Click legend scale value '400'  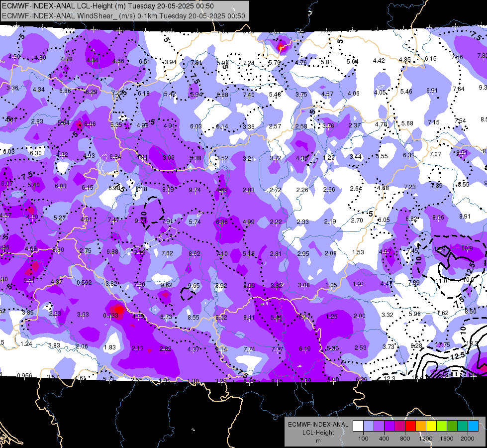(x=384, y=439)
